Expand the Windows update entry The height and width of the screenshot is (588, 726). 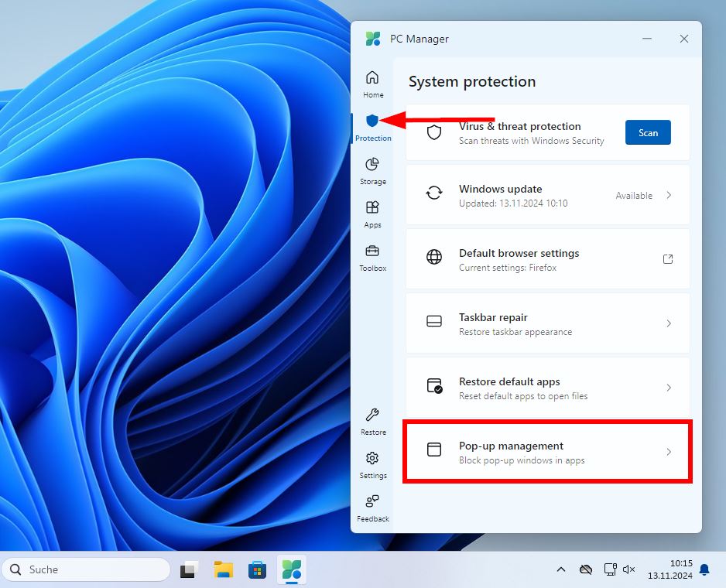coord(669,195)
